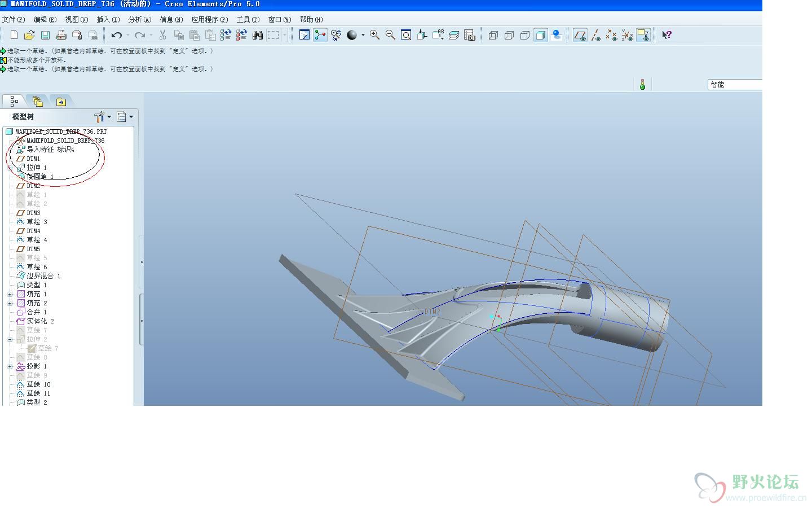Toggle datum points display
The image size is (812, 508).
pos(612,35)
